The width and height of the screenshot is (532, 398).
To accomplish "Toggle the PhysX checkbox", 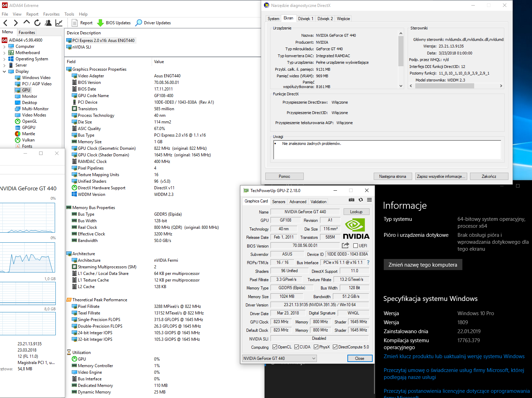I will [x=316, y=347].
